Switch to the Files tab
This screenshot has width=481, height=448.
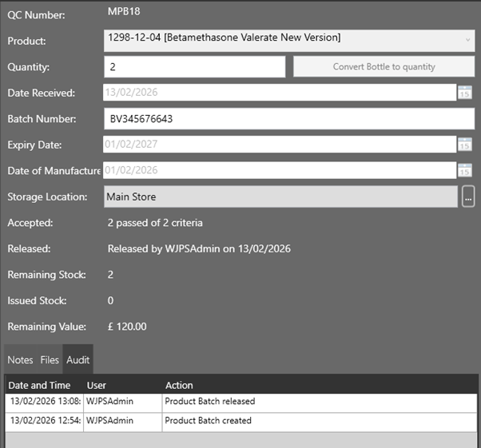pyautogui.click(x=50, y=359)
